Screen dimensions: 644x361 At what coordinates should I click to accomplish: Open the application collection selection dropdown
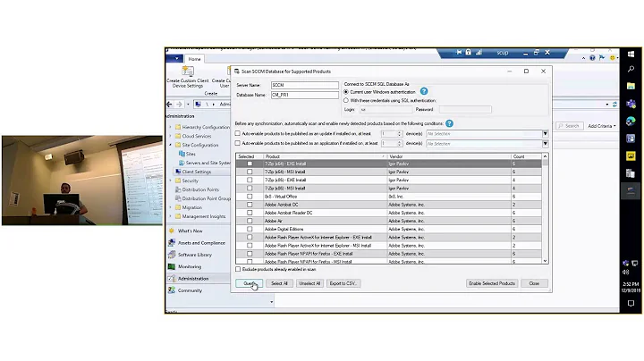[545, 144]
